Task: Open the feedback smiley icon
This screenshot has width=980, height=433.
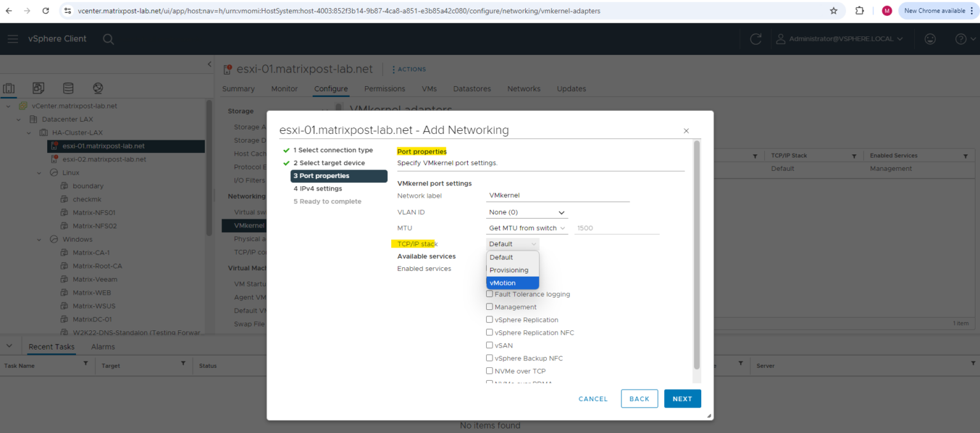Action: 930,38
